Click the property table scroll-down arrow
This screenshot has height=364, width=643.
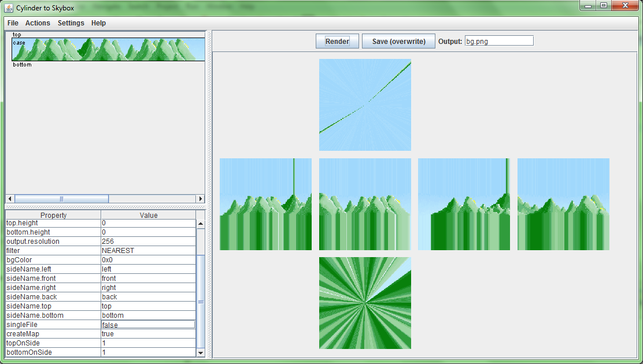click(x=201, y=352)
